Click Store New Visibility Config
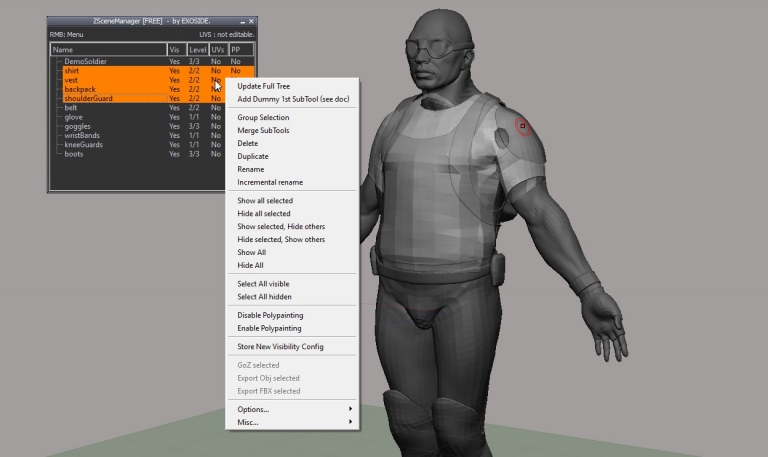Viewport: 768px width, 457px height. (280, 347)
